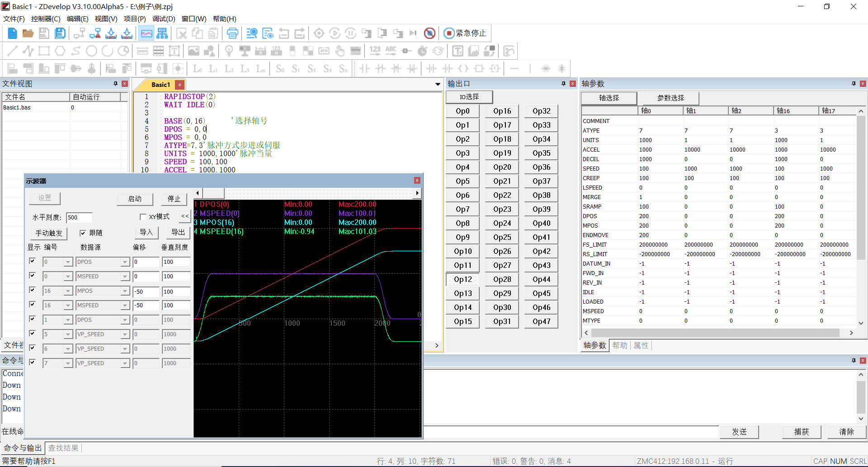
Task: Toggle XY模式 checkbox
Action: [143, 217]
